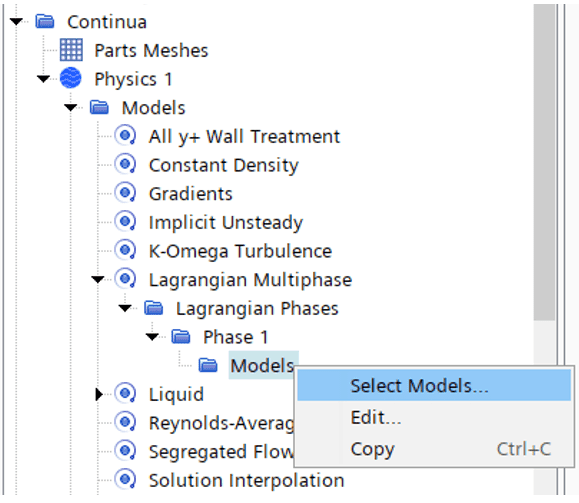This screenshot has height=503, width=579.
Task: Click the Lagrangian Phases folder icon
Action: 153,308
